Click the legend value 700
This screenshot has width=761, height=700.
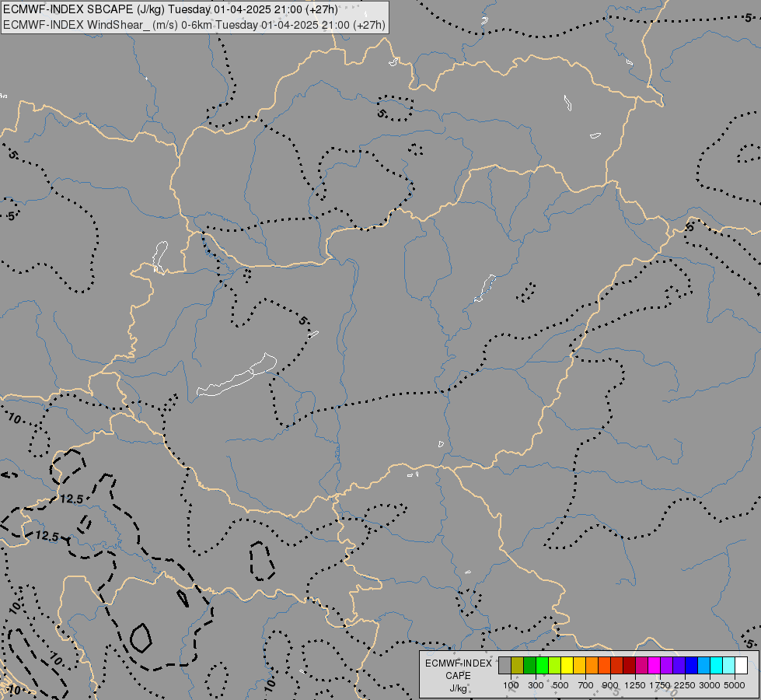point(586,685)
